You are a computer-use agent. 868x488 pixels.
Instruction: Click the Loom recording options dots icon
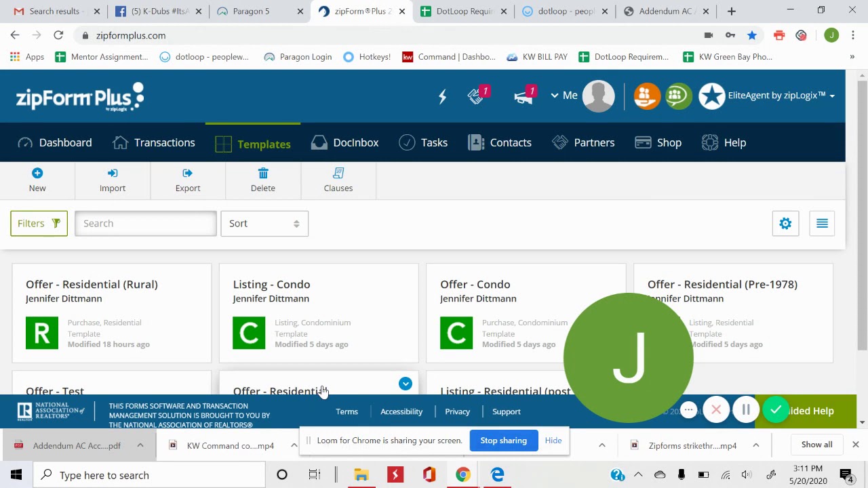pyautogui.click(x=688, y=410)
